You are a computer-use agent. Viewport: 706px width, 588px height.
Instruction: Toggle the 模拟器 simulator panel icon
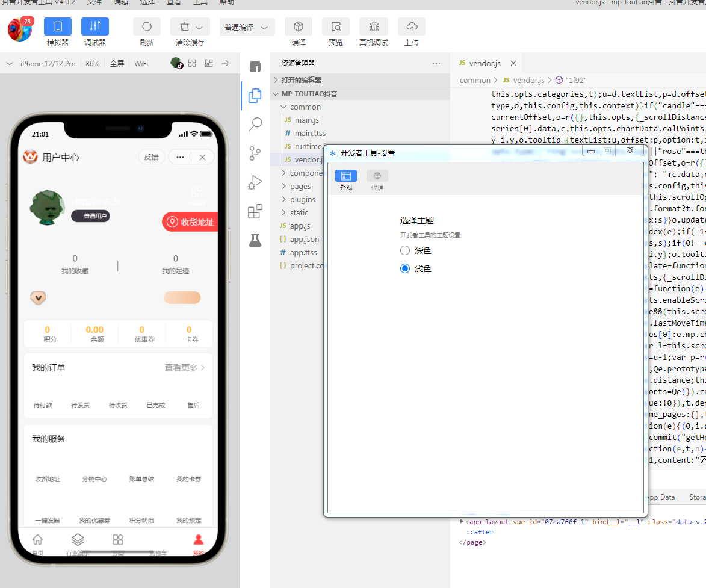click(58, 26)
